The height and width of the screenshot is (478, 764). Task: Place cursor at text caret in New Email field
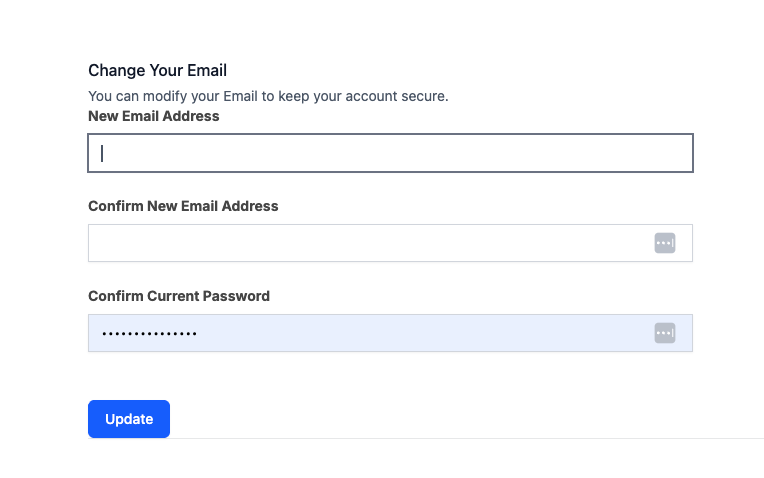[102, 153]
